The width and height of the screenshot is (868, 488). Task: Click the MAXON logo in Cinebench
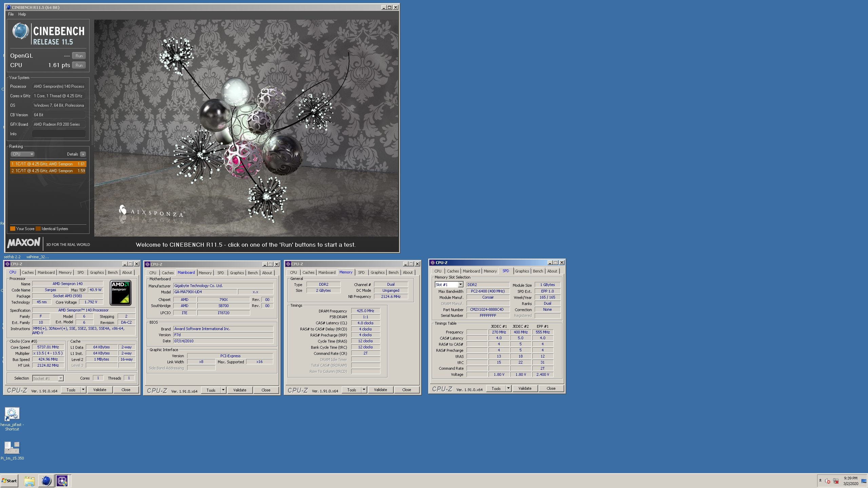coord(24,243)
